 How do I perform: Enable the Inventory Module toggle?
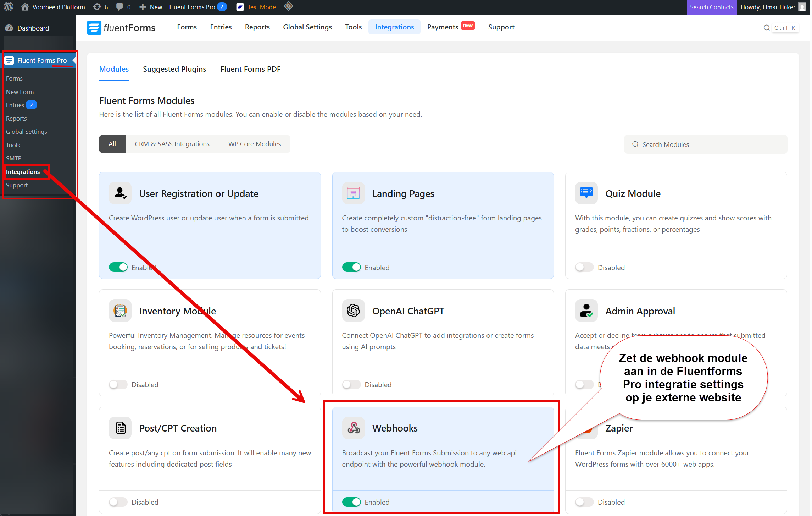[118, 384]
